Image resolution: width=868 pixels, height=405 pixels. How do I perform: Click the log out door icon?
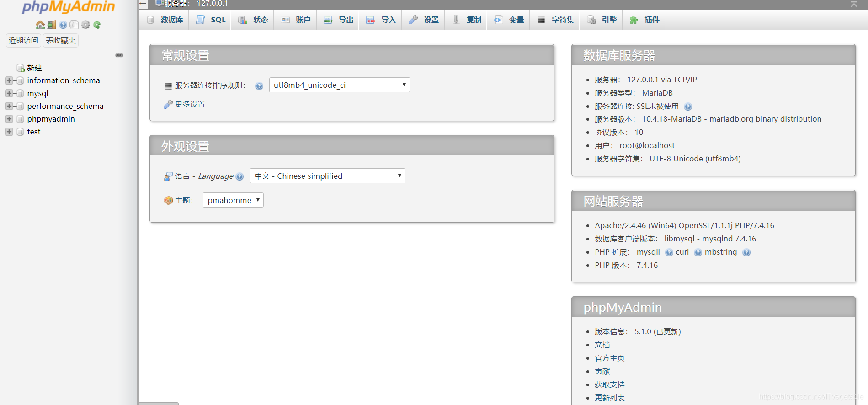(x=52, y=25)
